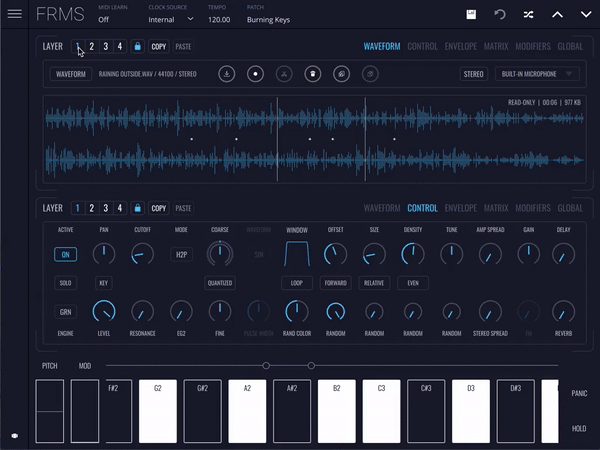Change the H2P filter mode selector
The height and width of the screenshot is (450, 600).
click(x=182, y=255)
